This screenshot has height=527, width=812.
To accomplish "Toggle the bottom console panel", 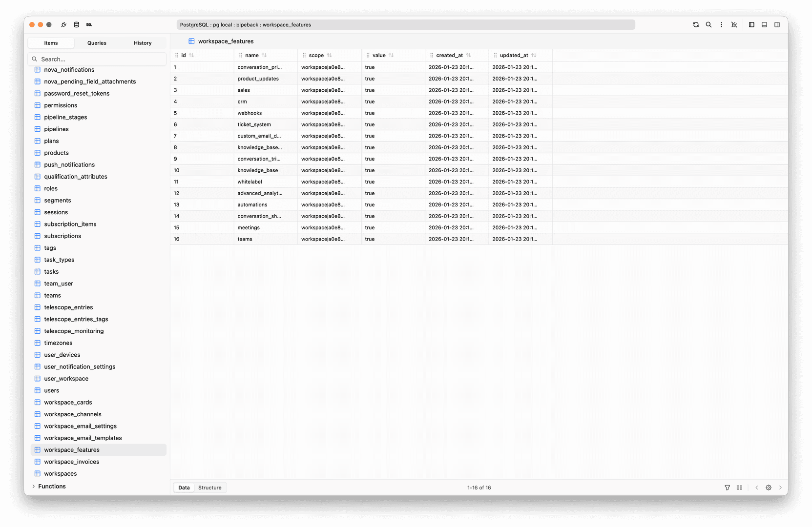I will pos(764,25).
